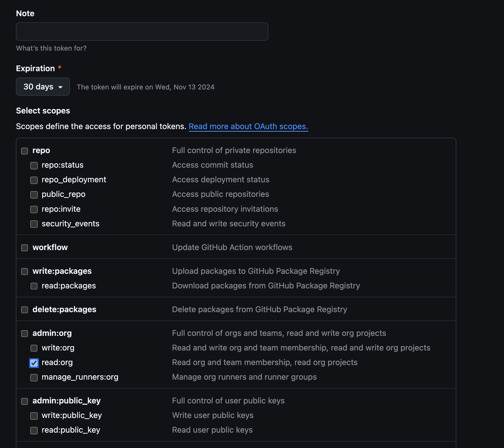The image size is (504, 448).
Task: Click the Note text input field
Action: (142, 32)
